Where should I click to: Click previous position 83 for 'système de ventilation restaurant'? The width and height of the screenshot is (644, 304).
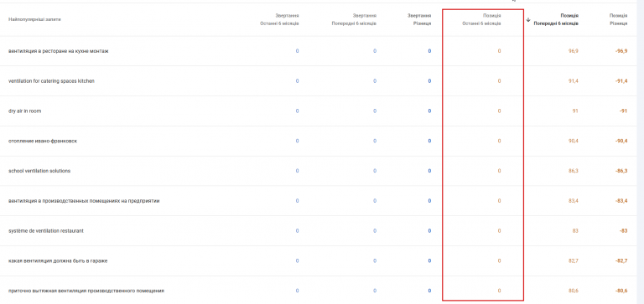click(575, 230)
